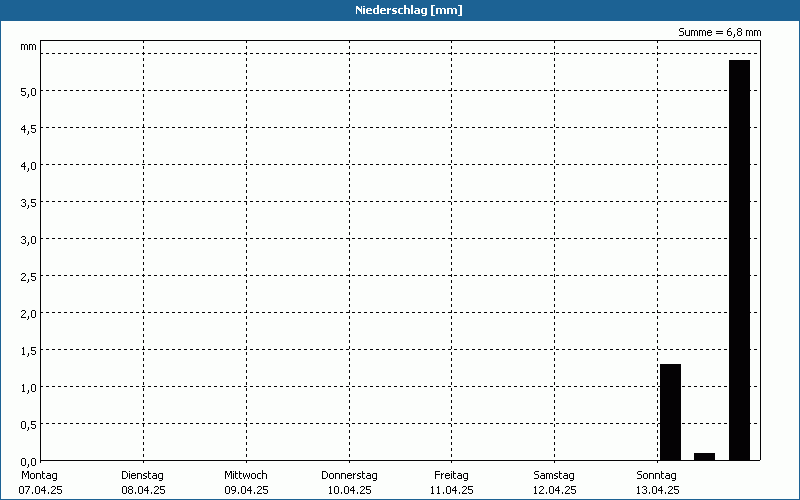Click the Mittwoch 09.04.25 axis label
Viewport: 800px width, 500px height.
[246, 483]
